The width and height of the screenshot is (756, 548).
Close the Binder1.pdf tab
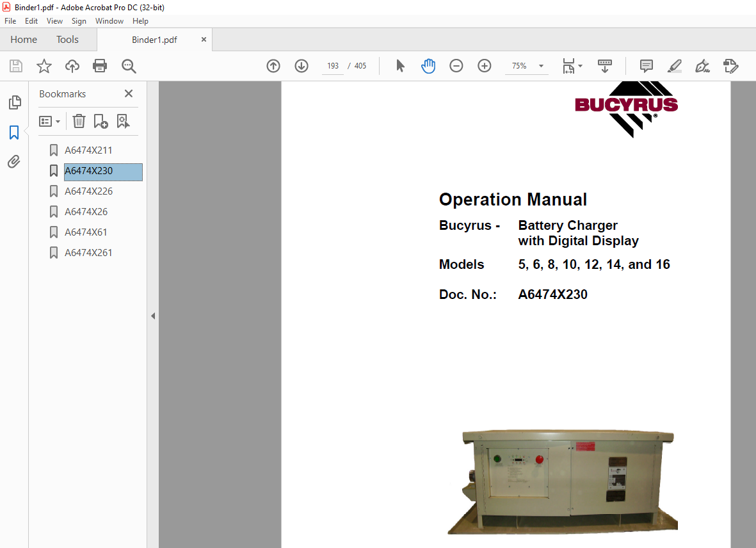coord(204,40)
